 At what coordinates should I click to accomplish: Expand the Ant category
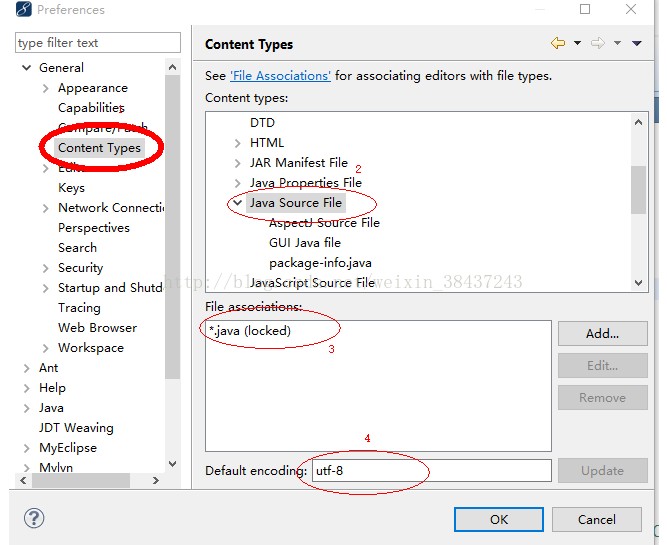coord(26,368)
